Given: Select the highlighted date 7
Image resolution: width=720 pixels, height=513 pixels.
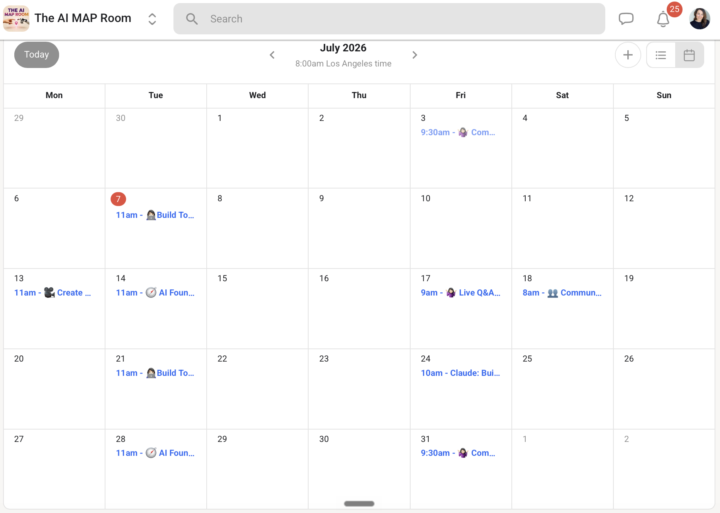Looking at the screenshot, I should (118, 199).
